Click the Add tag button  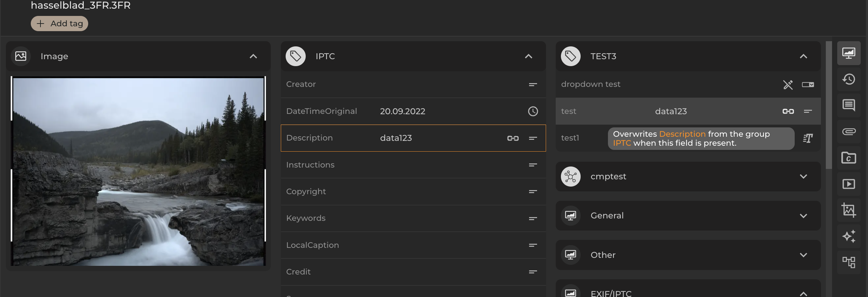(x=59, y=24)
